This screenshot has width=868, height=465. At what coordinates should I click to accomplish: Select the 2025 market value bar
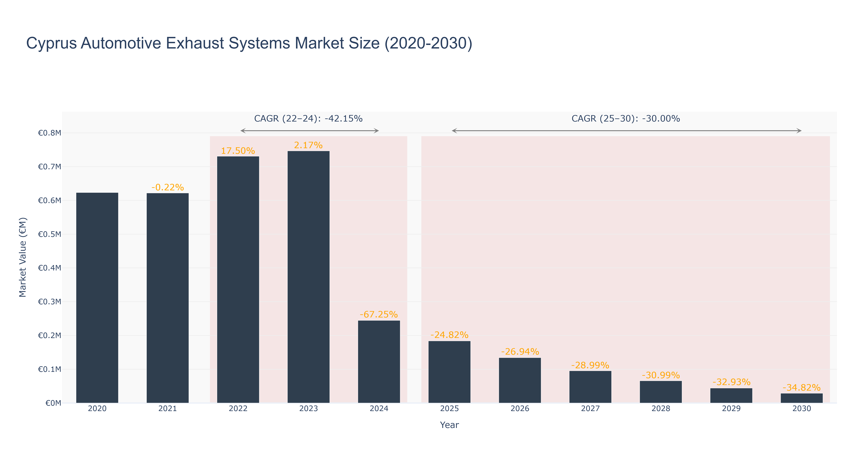[449, 372]
